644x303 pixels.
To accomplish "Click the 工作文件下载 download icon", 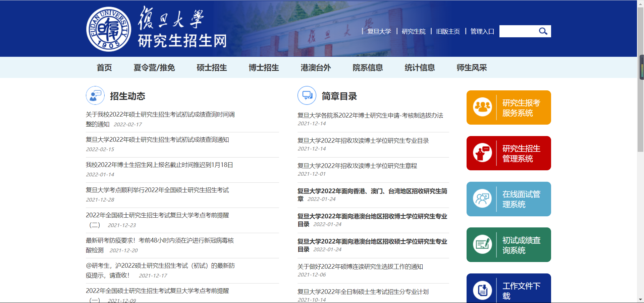I will point(483,290).
